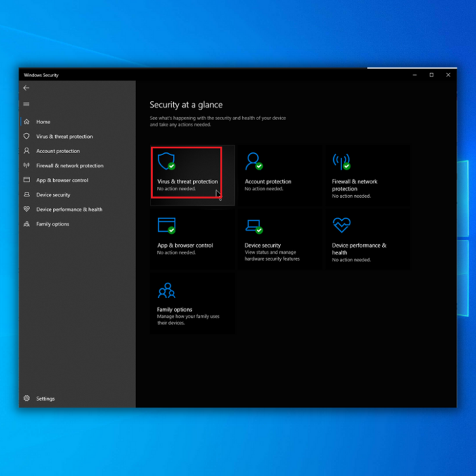Select Home in the sidebar
Image resolution: width=476 pixels, height=476 pixels.
point(43,122)
